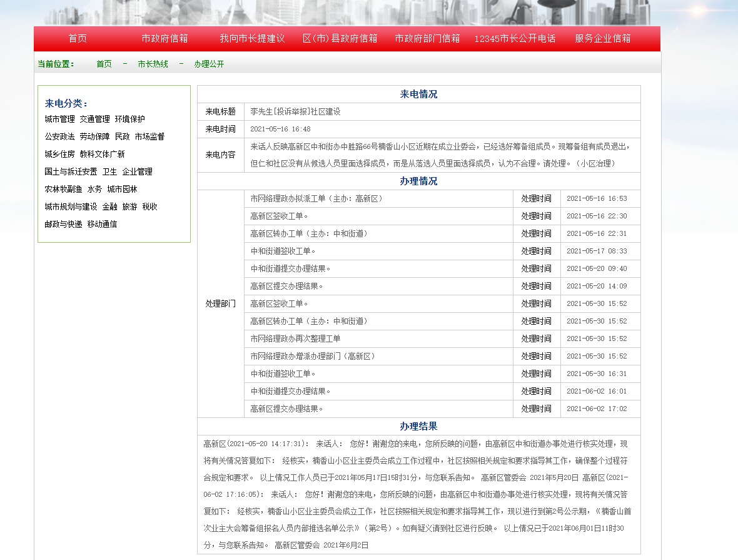Click the 来电分类 sidebar heading
The image size is (738, 560).
click(x=66, y=103)
